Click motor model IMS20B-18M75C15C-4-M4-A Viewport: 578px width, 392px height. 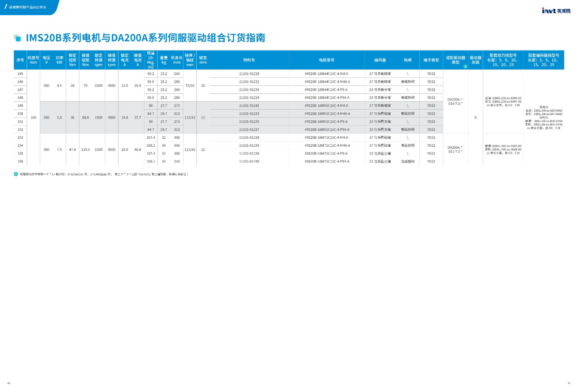[x=327, y=137]
